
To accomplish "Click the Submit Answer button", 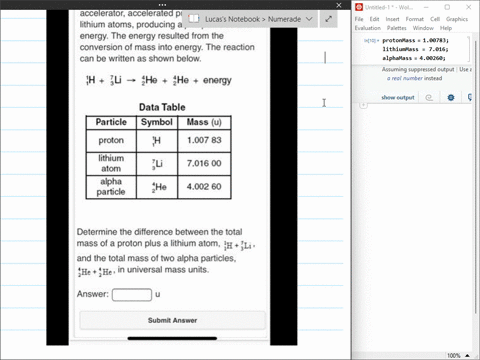I will (172, 320).
